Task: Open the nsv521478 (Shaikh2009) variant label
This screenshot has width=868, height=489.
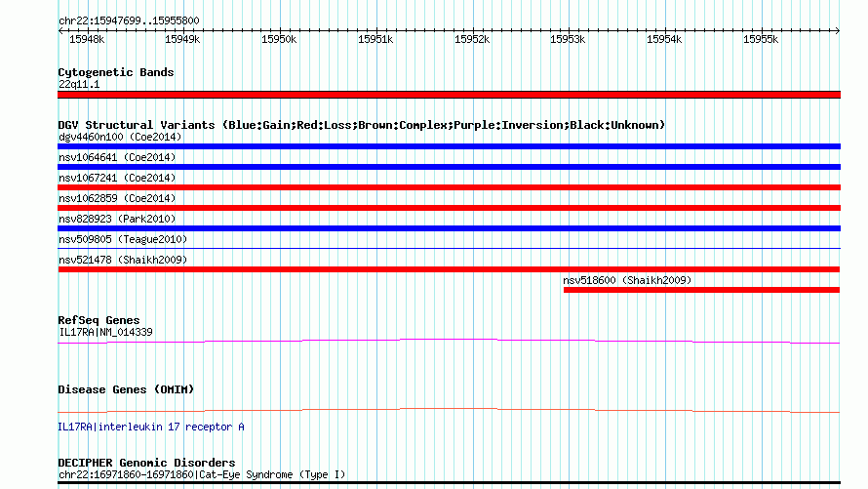Action: tap(123, 260)
